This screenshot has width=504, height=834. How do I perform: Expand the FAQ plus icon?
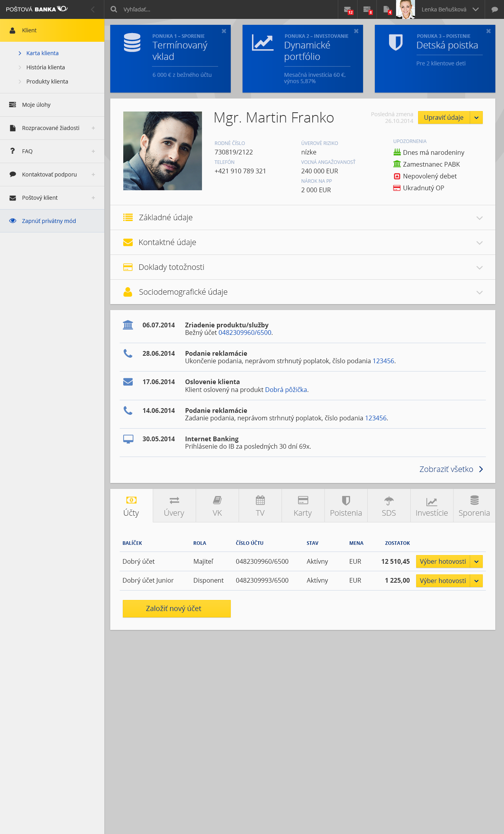tap(93, 151)
